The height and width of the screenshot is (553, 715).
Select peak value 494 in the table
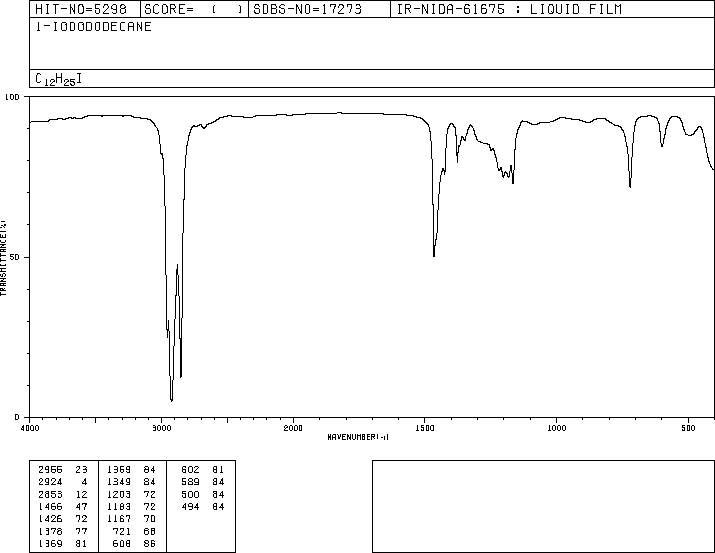[x=190, y=507]
